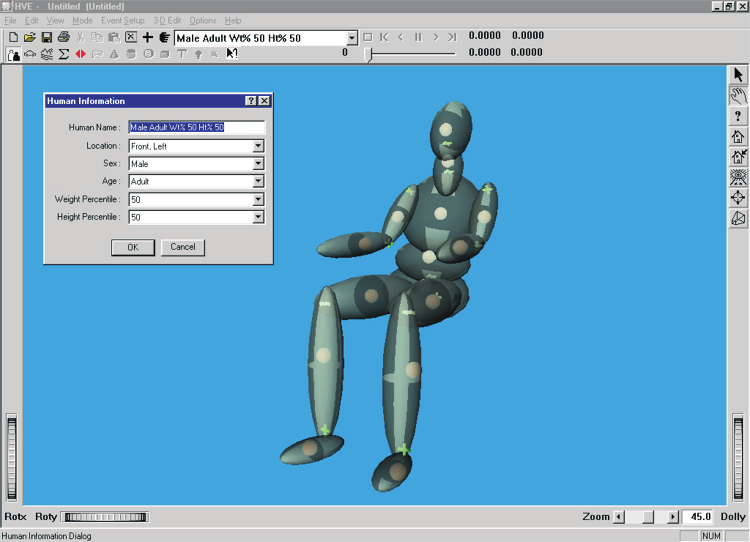Click the context help arrow icon
The width and height of the screenshot is (750, 542).
[232, 54]
